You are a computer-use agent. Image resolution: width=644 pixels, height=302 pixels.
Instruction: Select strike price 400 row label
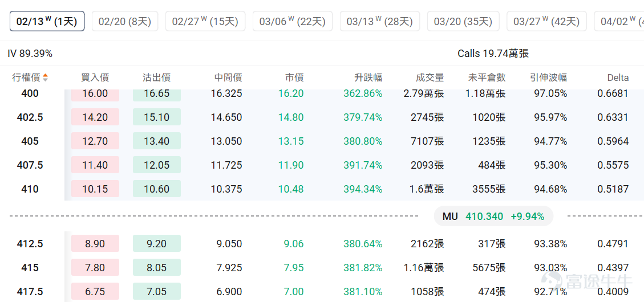coord(30,93)
